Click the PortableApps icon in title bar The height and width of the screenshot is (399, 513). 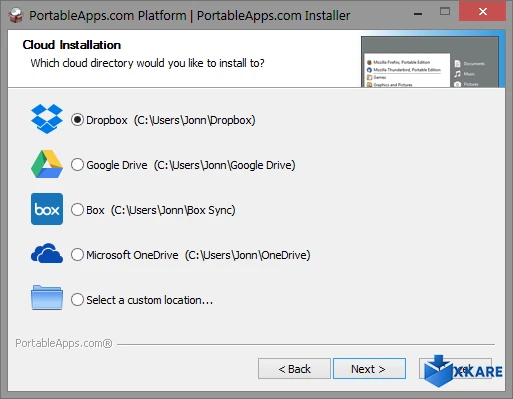coord(15,15)
